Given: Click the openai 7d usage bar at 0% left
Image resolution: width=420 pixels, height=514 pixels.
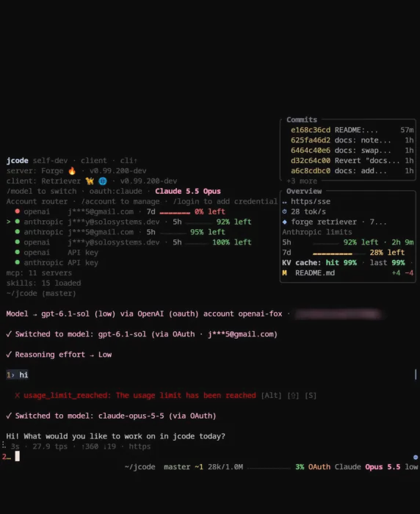Looking at the screenshot, I should (x=175, y=213).
